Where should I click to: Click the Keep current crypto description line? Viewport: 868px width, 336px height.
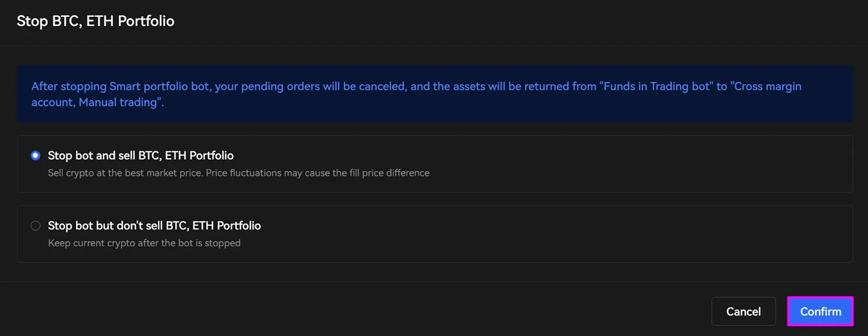coord(144,243)
